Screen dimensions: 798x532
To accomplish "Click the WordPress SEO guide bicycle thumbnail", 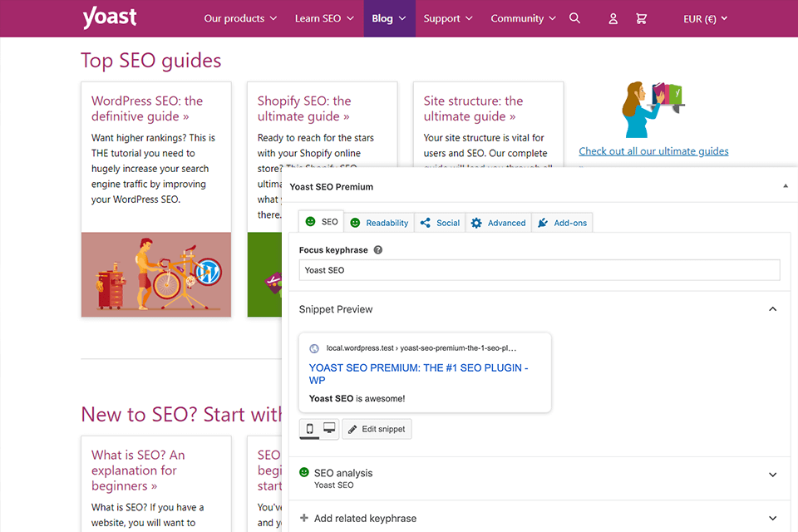I will [x=156, y=275].
